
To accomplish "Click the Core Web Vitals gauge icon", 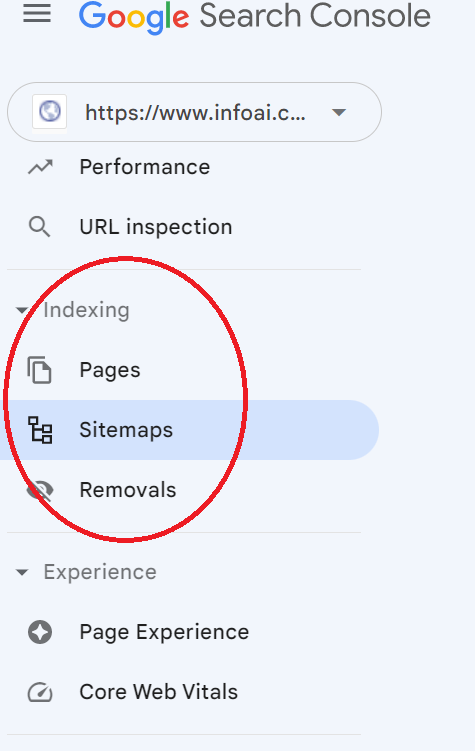I will tap(40, 692).
